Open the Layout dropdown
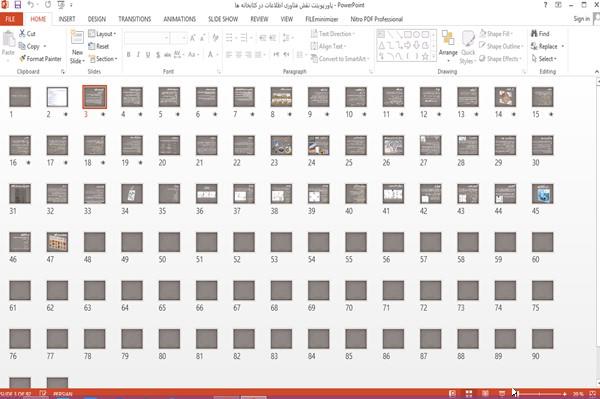600x399 pixels. click(x=102, y=34)
